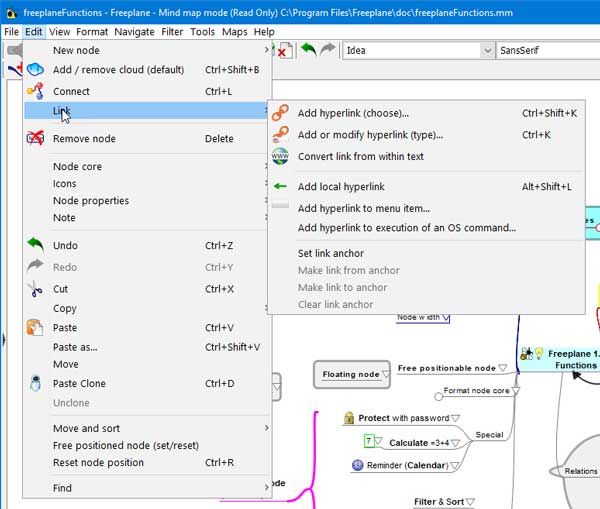Image resolution: width=600 pixels, height=509 pixels.
Task: Expand the Find submenu
Action: pos(147,488)
